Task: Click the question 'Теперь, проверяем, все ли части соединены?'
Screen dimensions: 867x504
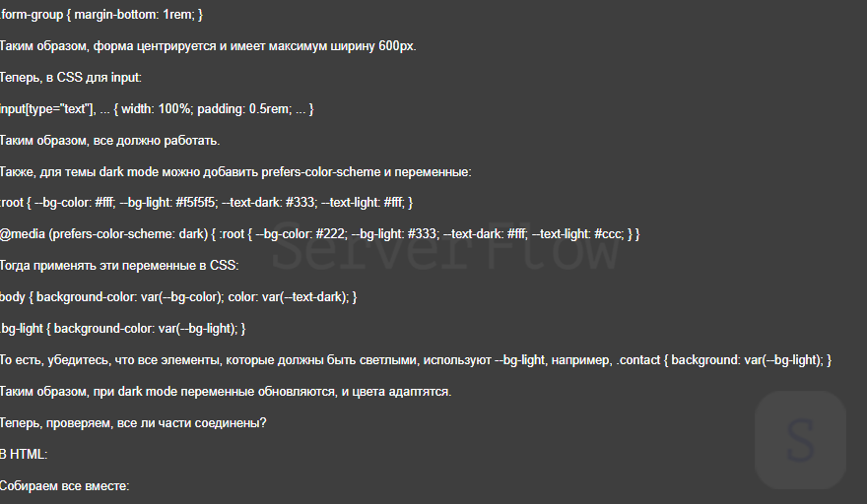Action: [x=133, y=423]
